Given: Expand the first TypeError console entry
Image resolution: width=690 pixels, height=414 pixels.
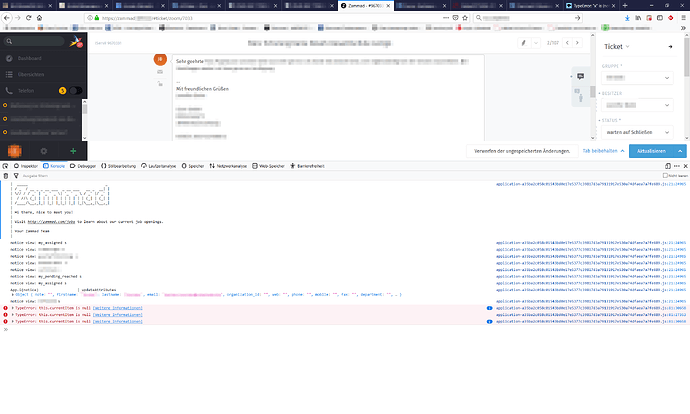Looking at the screenshot, I should pos(12,308).
